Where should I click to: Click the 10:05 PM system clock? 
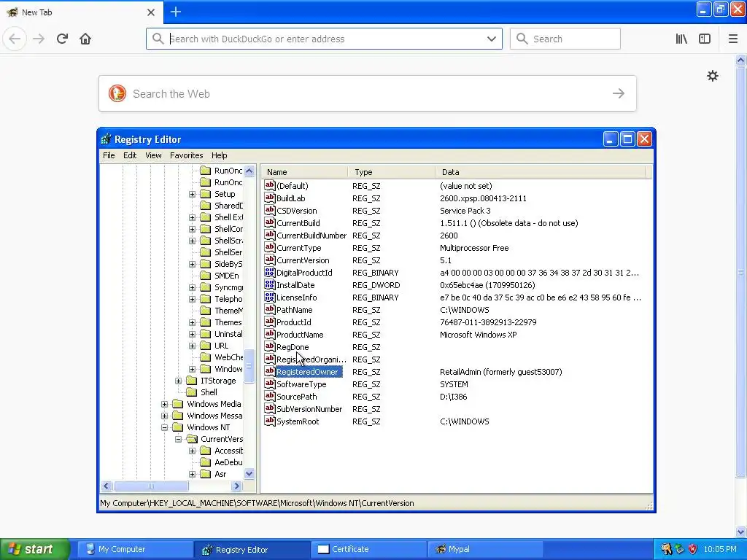(x=720, y=549)
